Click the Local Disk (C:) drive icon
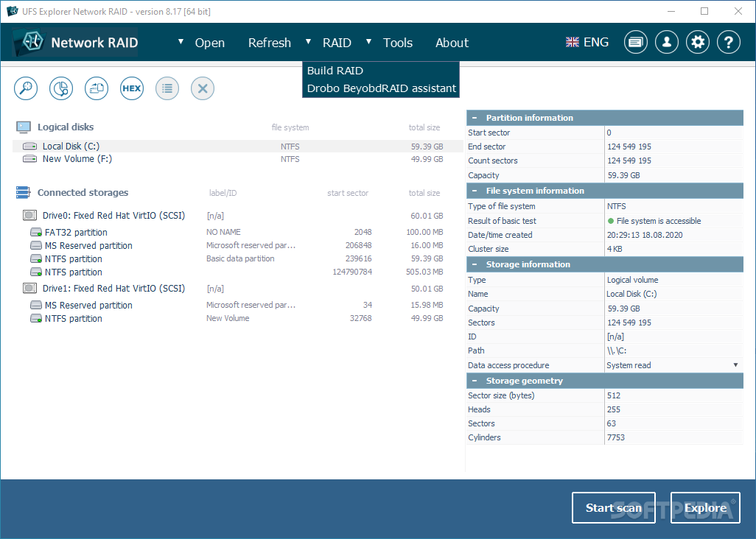The width and height of the screenshot is (756, 539). [30, 146]
